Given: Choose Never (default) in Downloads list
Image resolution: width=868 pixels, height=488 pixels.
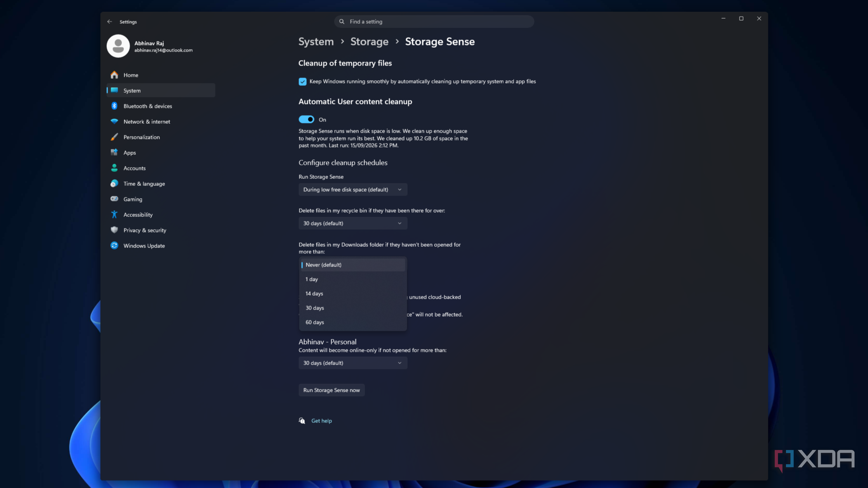Looking at the screenshot, I should (353, 265).
